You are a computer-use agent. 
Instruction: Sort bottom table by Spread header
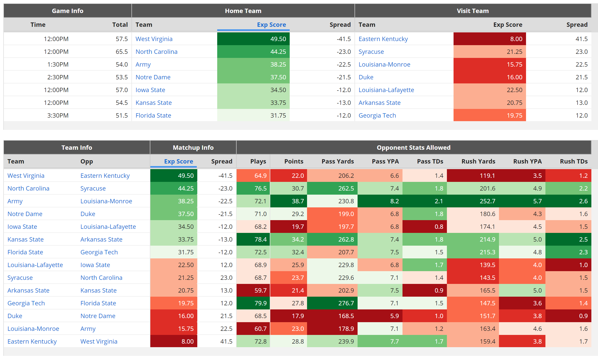(222, 161)
